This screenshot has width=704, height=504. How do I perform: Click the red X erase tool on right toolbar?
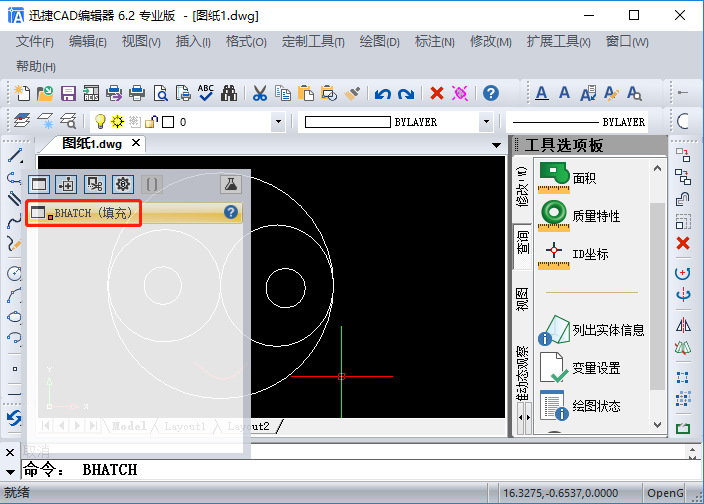tap(683, 243)
